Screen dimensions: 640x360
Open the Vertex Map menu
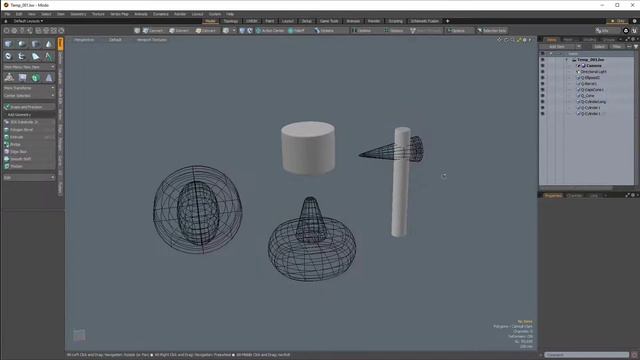119,14
